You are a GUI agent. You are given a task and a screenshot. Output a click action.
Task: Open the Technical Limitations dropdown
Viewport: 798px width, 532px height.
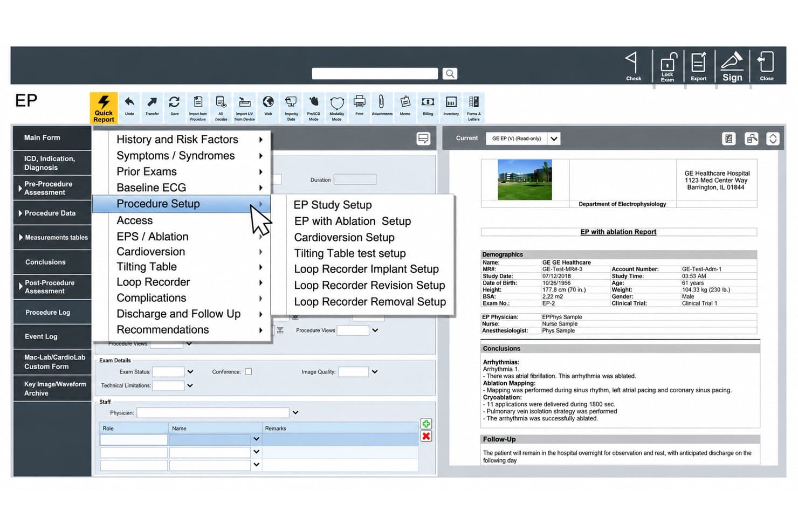190,385
